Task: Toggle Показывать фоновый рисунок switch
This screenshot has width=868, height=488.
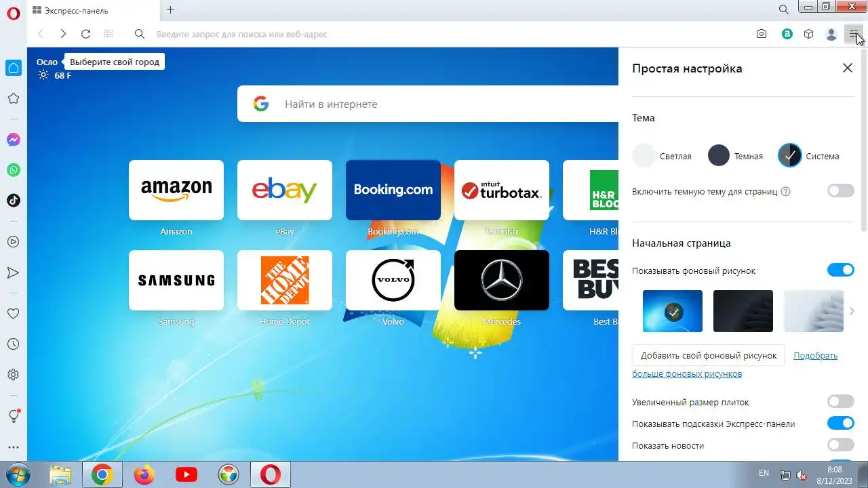Action: 841,270
